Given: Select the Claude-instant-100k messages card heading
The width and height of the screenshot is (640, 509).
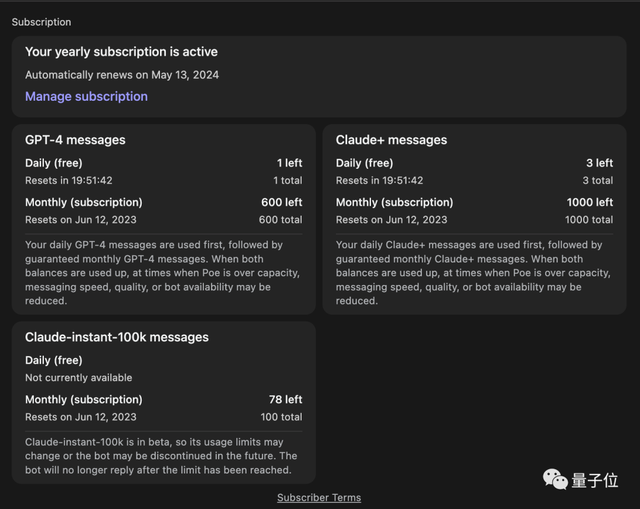Looking at the screenshot, I should coord(117,337).
